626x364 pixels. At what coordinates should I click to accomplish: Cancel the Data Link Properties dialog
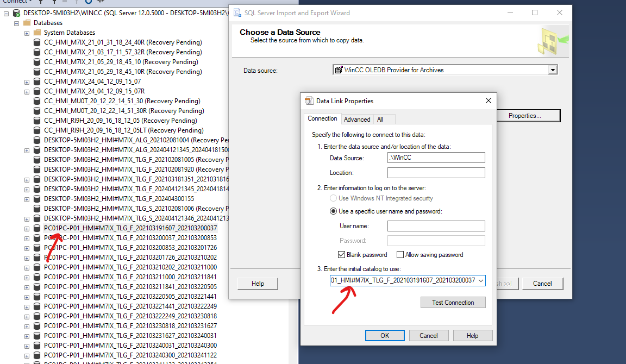coord(428,336)
